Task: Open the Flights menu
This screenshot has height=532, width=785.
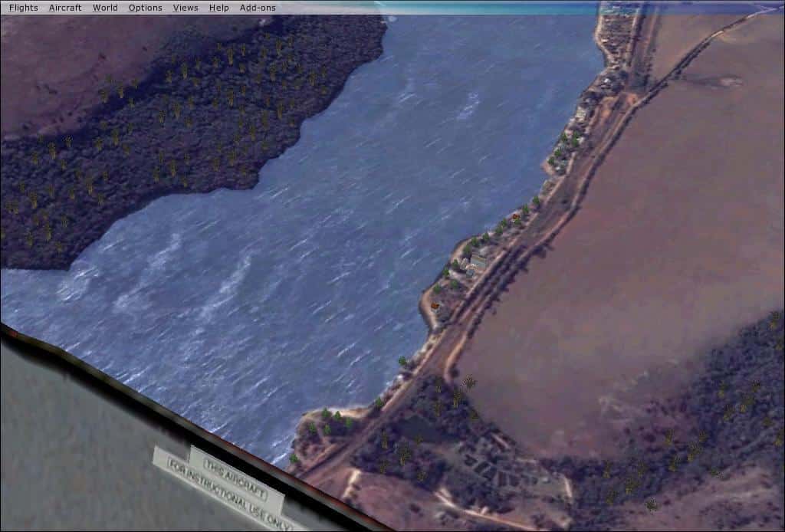Action: (23, 8)
